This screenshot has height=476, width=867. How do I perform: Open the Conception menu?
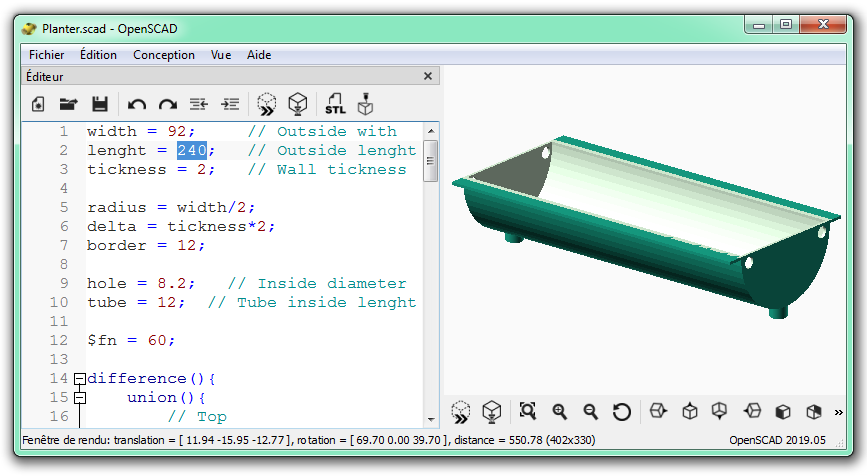click(x=164, y=55)
